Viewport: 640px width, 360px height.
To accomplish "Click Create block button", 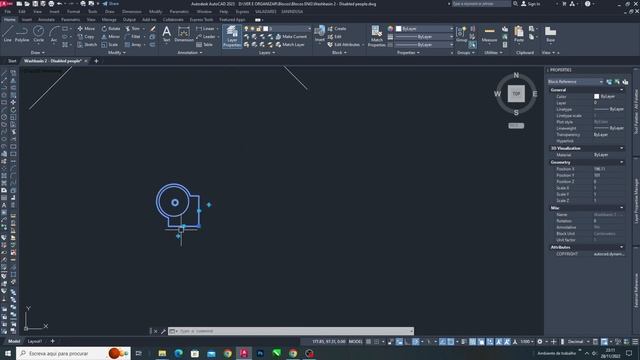I will pyautogui.click(x=337, y=29).
